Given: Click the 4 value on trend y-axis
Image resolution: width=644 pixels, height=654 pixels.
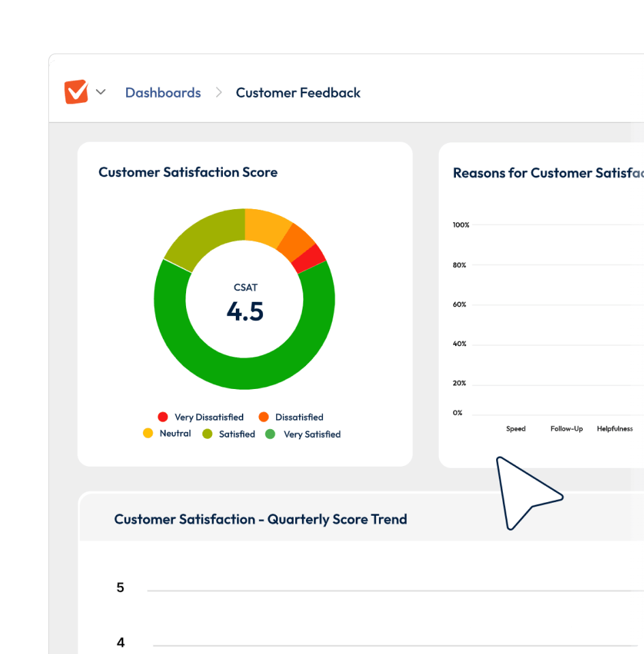Looking at the screenshot, I should coord(121,642).
